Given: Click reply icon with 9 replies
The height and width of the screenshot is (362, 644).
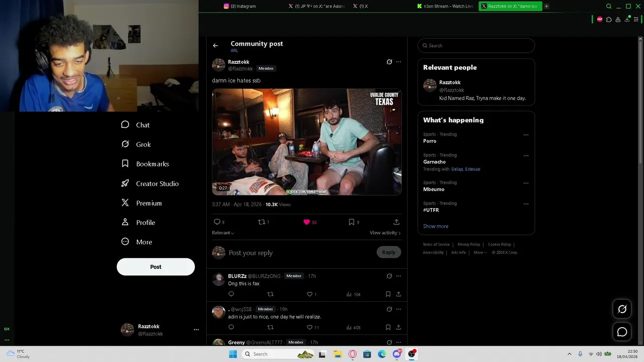Looking at the screenshot, I should point(219,222).
